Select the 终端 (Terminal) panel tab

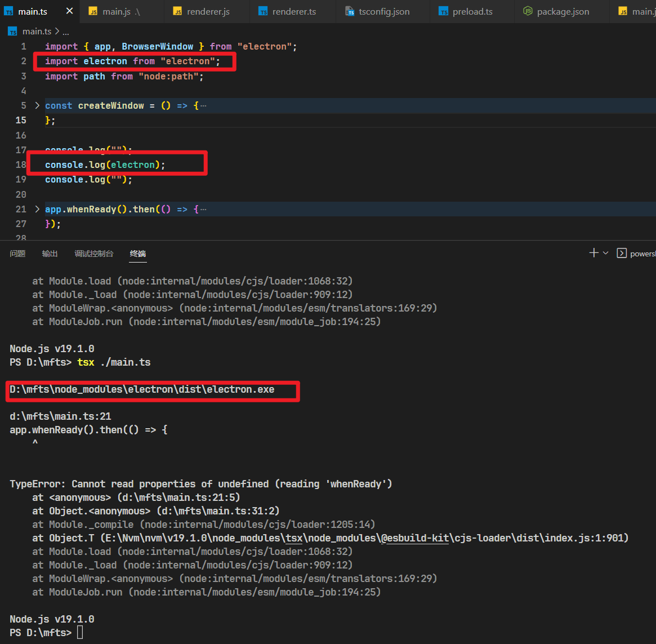coord(138,254)
